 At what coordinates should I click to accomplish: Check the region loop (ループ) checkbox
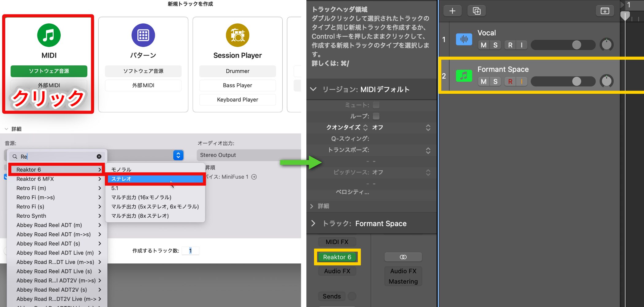[x=376, y=116]
